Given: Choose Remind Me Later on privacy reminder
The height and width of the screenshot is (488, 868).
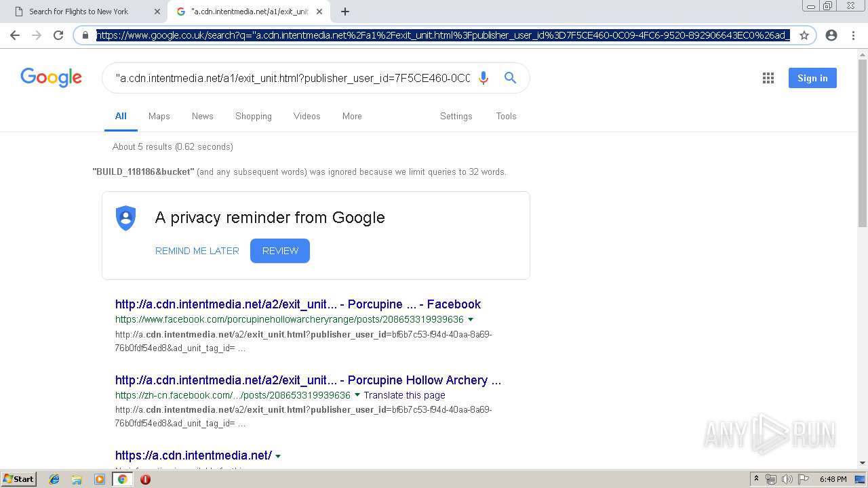Looking at the screenshot, I should coord(197,251).
